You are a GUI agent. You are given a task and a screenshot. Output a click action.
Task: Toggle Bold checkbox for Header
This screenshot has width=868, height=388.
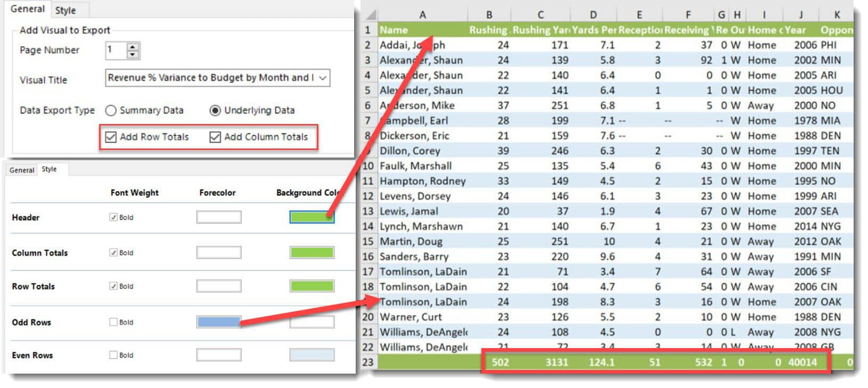(113, 217)
